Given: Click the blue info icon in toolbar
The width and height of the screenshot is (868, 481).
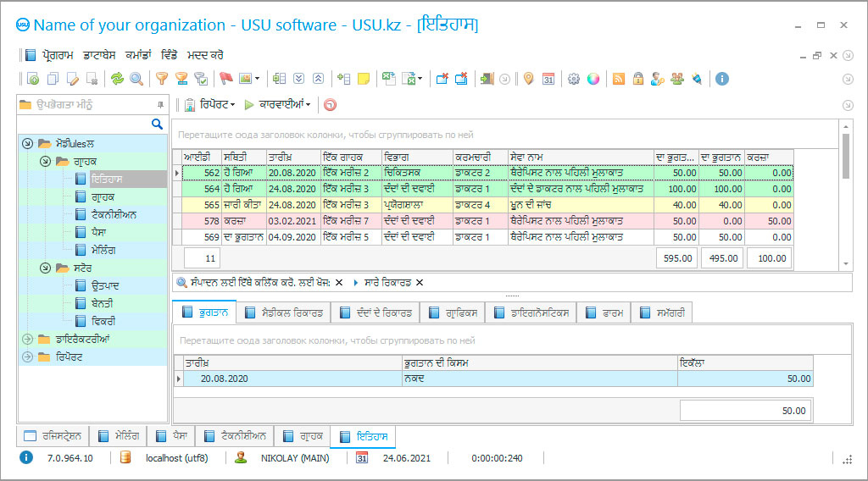Looking at the screenshot, I should [x=722, y=79].
